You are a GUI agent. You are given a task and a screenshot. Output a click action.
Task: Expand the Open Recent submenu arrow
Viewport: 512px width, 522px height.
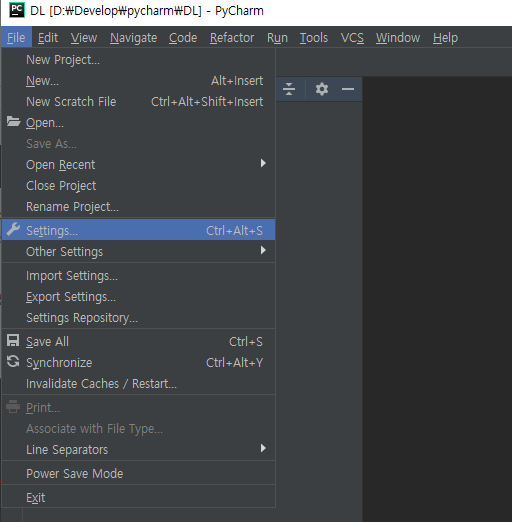pos(263,163)
